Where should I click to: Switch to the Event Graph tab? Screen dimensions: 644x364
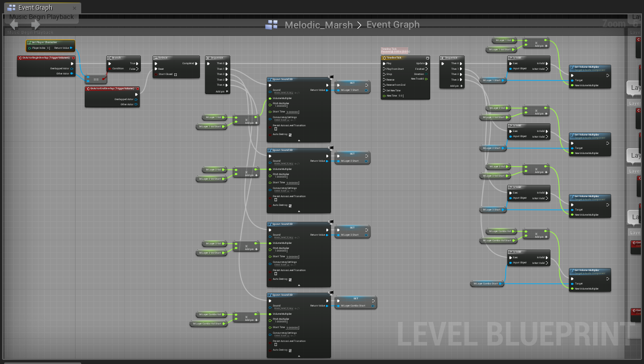pos(42,8)
